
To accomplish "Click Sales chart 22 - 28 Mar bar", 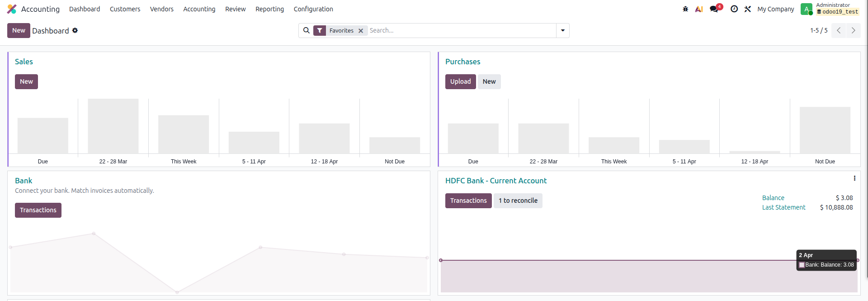I will 113,126.
